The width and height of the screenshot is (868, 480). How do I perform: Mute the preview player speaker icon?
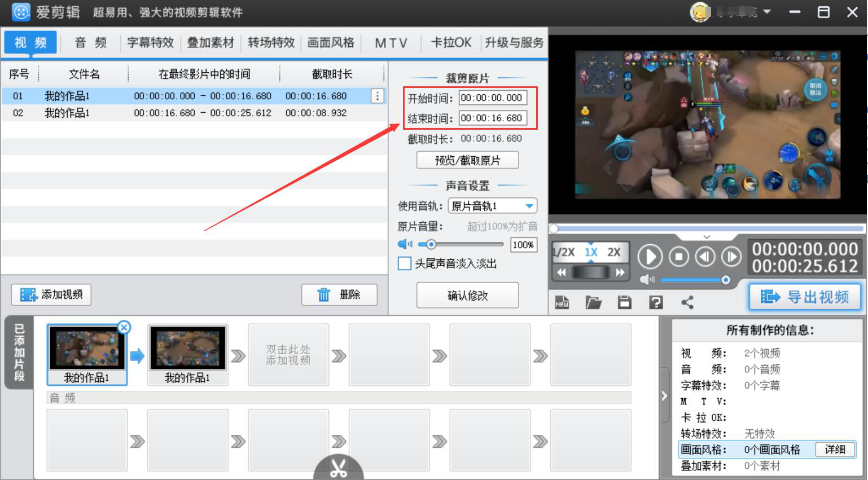647,280
